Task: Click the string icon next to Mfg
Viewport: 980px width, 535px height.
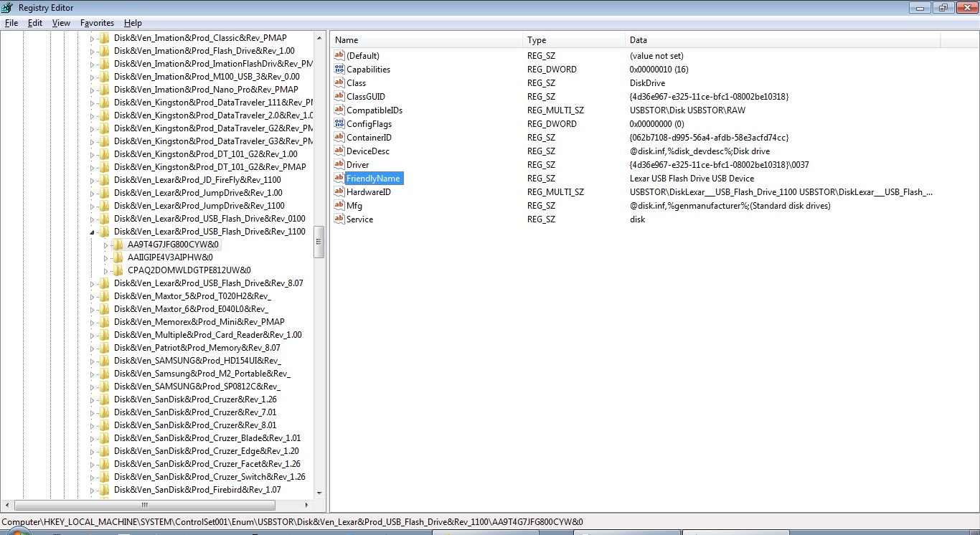Action: click(x=339, y=206)
